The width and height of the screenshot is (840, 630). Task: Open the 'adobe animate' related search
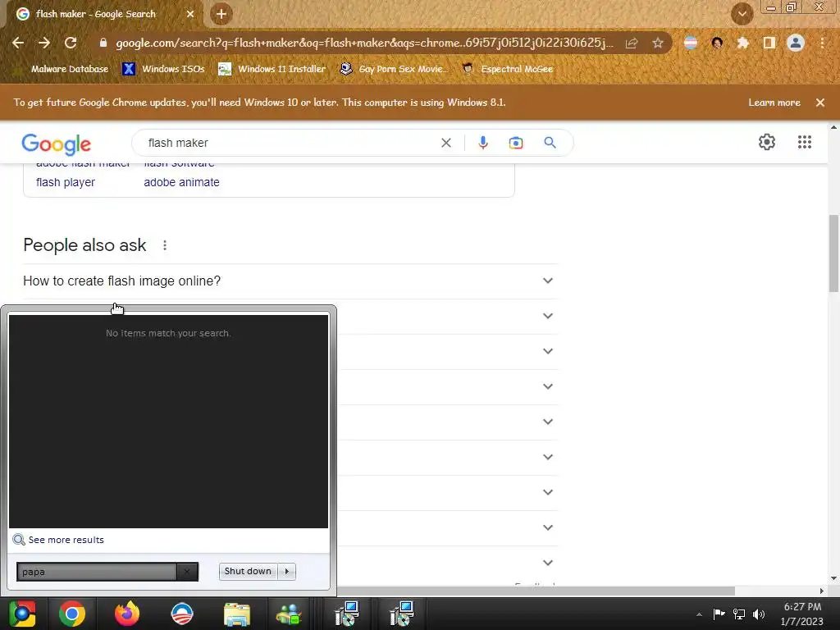point(181,182)
